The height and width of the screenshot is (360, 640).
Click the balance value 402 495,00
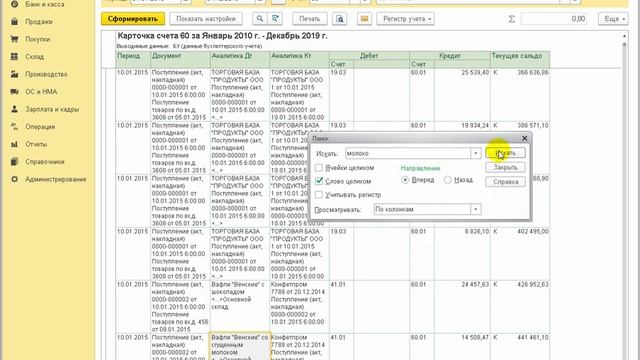pos(533,231)
